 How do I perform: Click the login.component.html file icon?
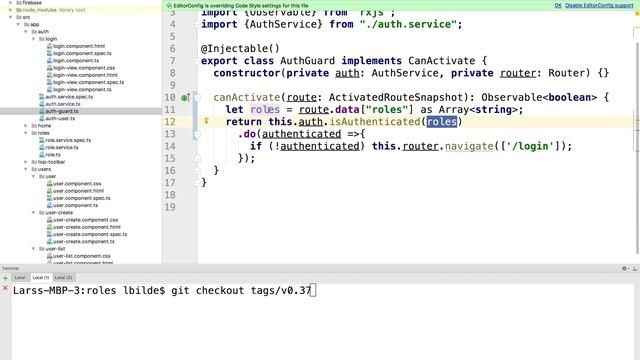pyautogui.click(x=49, y=46)
